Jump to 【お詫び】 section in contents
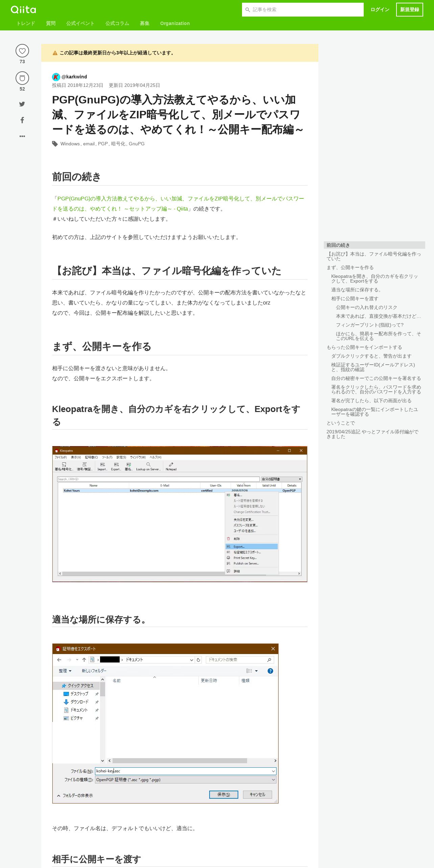This screenshot has height=868, width=434. click(x=374, y=256)
